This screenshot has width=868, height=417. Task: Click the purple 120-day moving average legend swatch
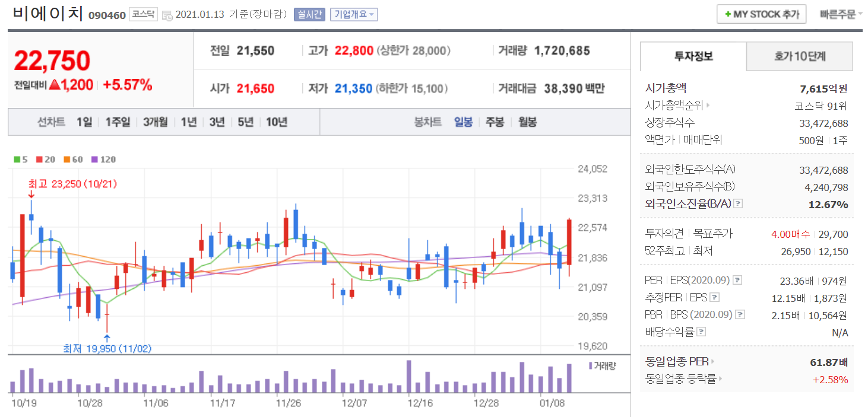pyautogui.click(x=94, y=159)
